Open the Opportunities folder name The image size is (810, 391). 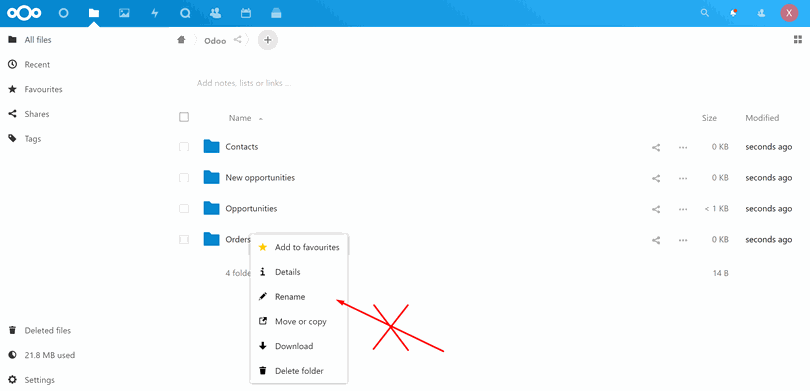tap(251, 209)
